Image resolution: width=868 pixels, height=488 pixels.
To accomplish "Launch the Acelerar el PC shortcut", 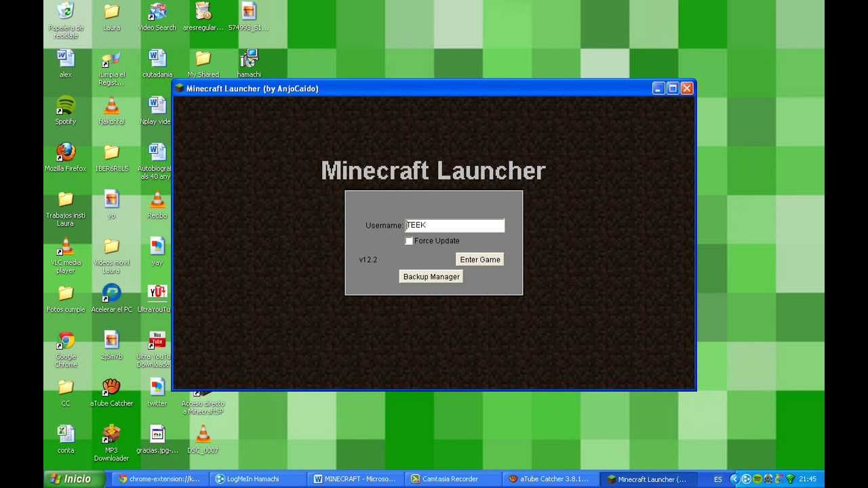I will pos(111,298).
